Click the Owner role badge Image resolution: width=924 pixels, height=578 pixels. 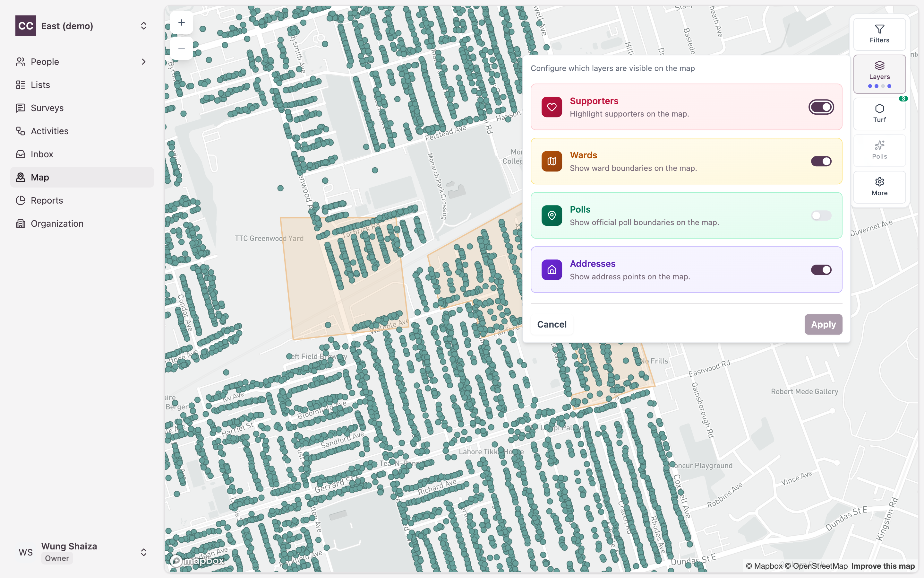pyautogui.click(x=57, y=558)
